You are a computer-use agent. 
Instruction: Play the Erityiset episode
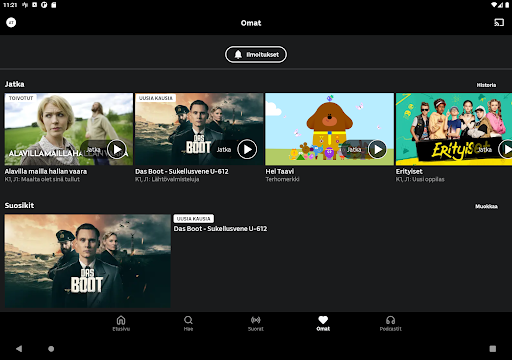pyautogui.click(x=506, y=149)
